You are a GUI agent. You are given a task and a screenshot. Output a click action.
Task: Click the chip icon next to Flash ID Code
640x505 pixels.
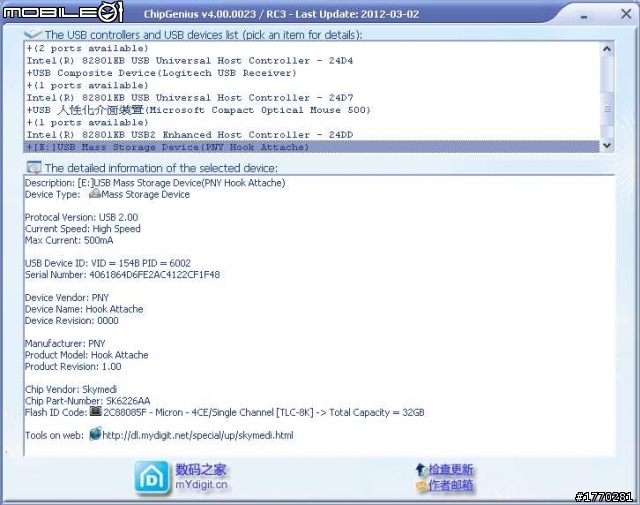pyautogui.click(x=96, y=411)
